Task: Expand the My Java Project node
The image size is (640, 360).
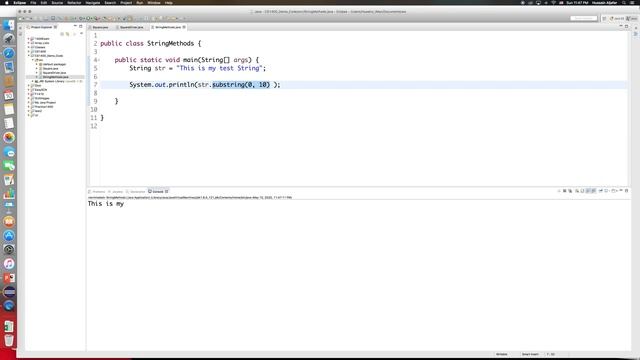Action: [29, 103]
